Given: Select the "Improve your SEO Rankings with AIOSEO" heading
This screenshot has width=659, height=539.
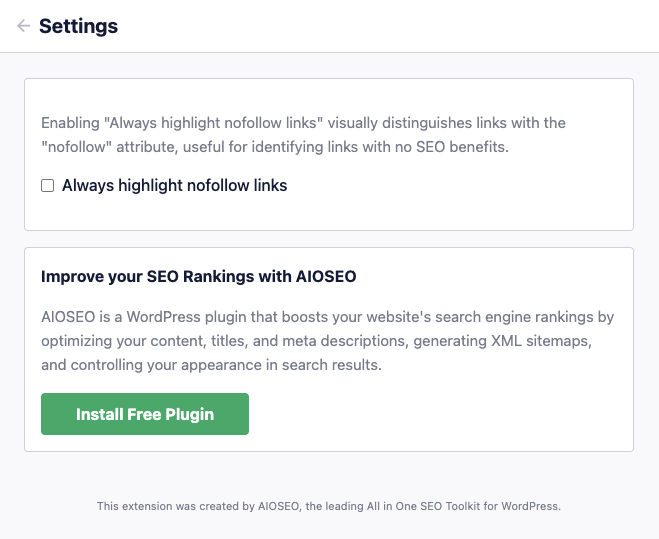Looking at the screenshot, I should pos(198,277).
